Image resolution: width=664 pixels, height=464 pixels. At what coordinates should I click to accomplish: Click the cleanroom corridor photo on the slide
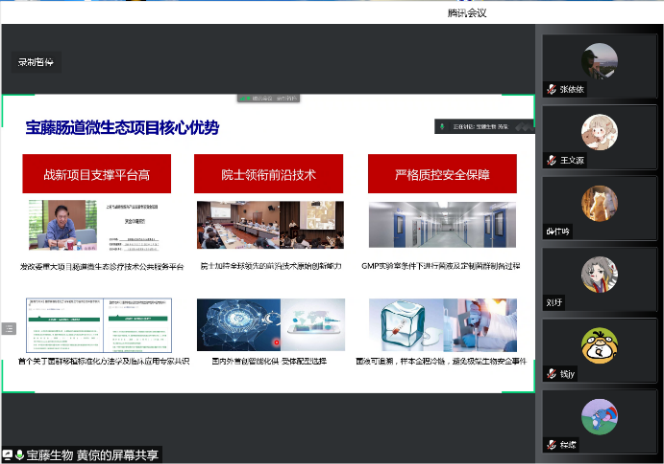click(x=441, y=225)
